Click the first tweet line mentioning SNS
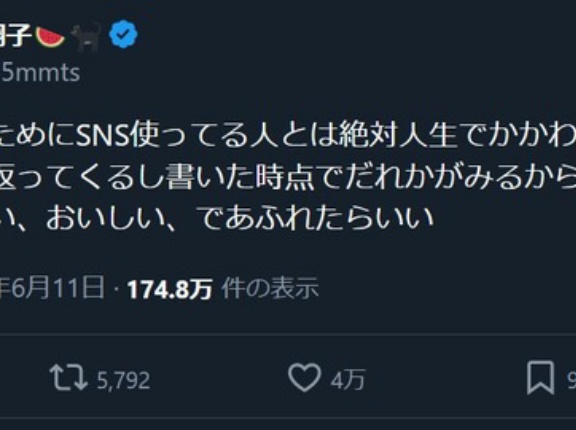 (x=288, y=135)
